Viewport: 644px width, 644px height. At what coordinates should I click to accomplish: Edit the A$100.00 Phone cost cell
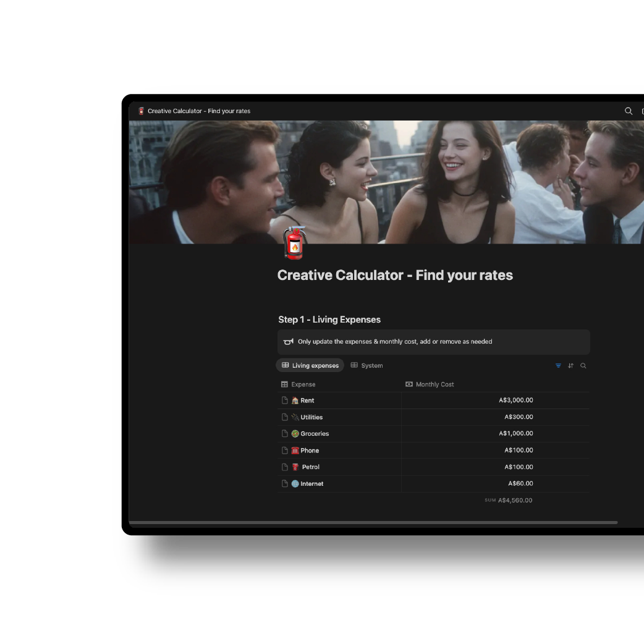(495, 450)
